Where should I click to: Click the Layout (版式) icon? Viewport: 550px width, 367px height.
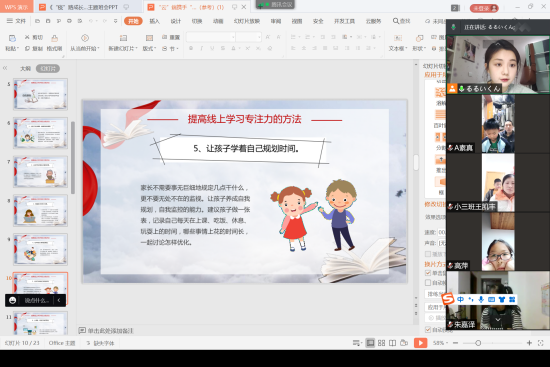[x=149, y=38]
